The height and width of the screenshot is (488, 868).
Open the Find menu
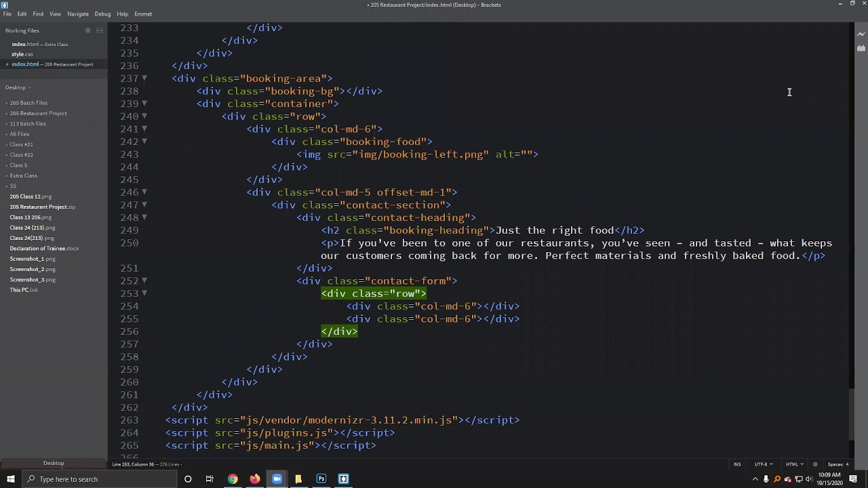point(38,14)
